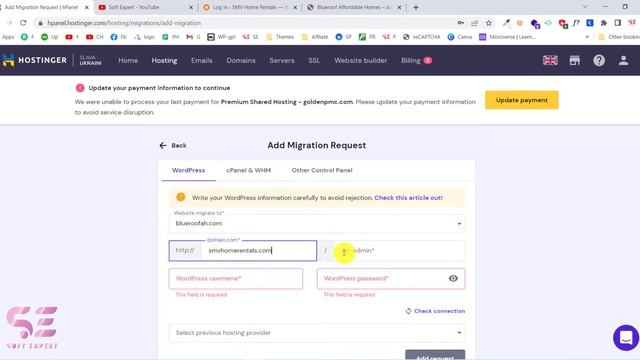This screenshot has width=640, height=360.
Task: Open the language selector UK flag icon
Action: [x=550, y=60]
